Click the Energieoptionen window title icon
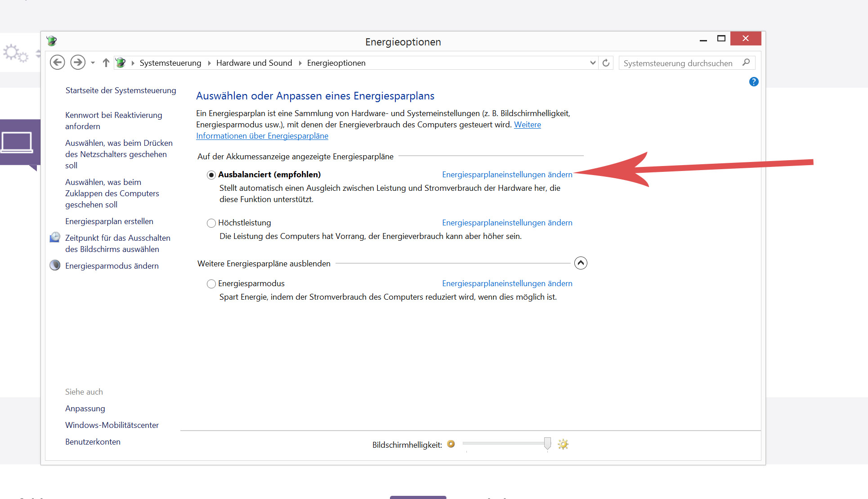868x499 pixels. 52,41
